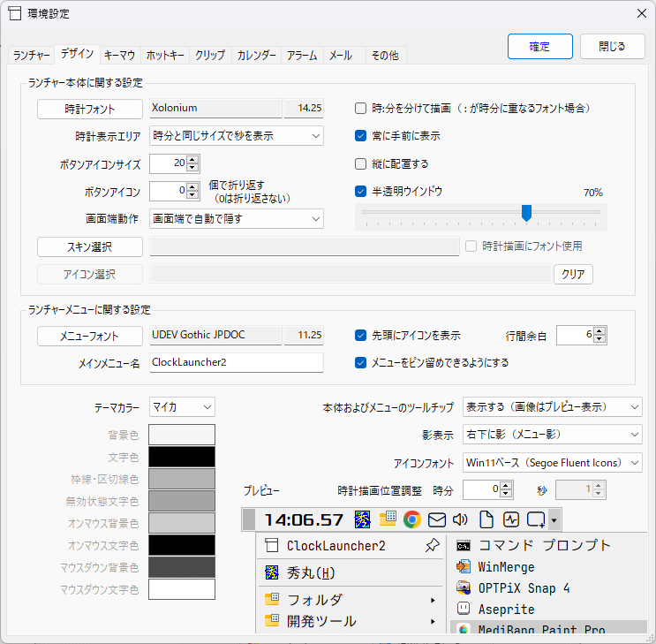Click the スキン選択 button
Viewport: 656px width, 644px height.
pyautogui.click(x=90, y=247)
